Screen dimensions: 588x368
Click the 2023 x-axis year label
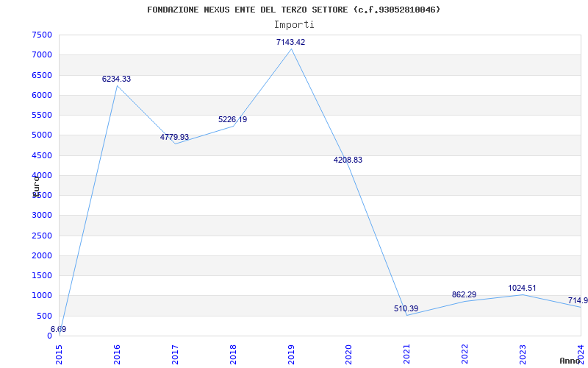click(x=523, y=354)
